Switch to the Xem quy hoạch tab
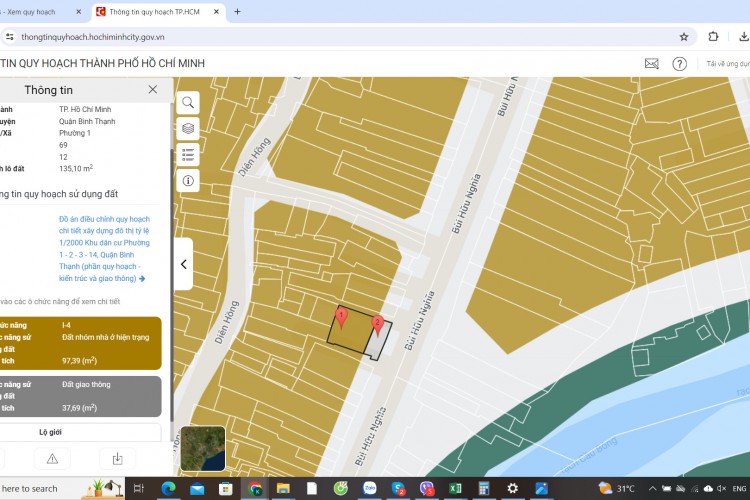The width and height of the screenshot is (750, 500). tap(40, 12)
